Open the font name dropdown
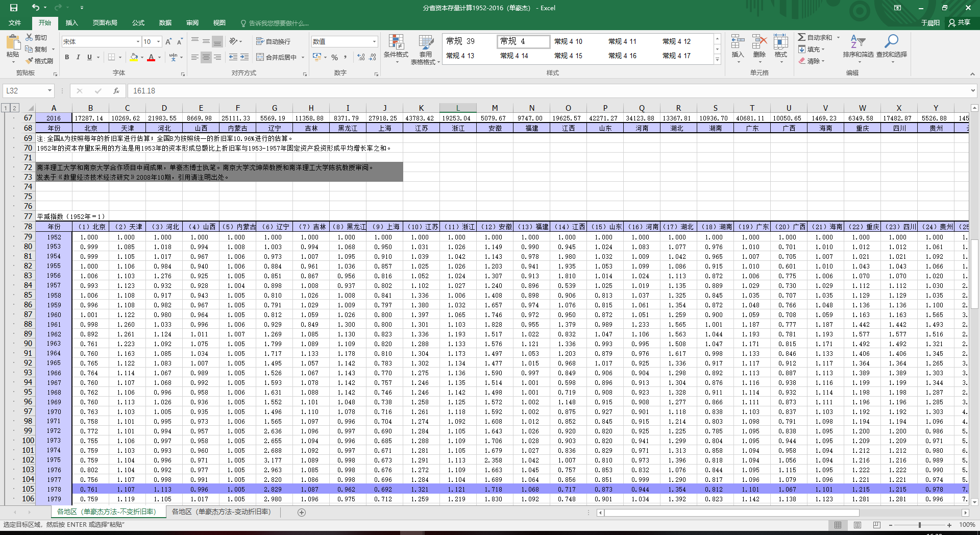The height and width of the screenshot is (535, 980). coord(138,41)
